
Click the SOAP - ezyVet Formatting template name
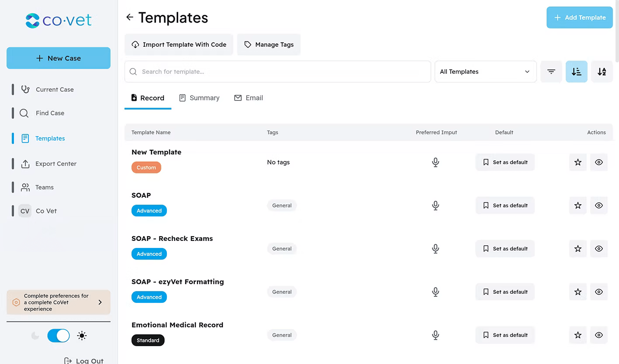click(x=178, y=282)
